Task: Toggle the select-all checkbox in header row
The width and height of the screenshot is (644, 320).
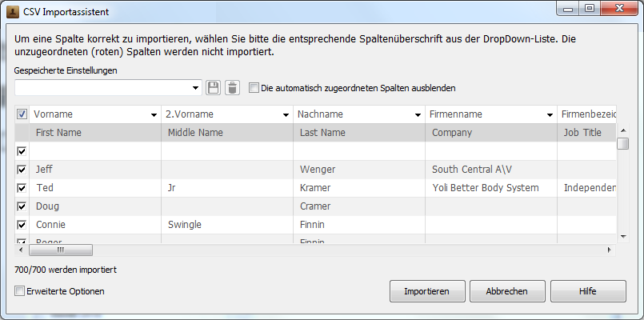Action: click(x=22, y=114)
